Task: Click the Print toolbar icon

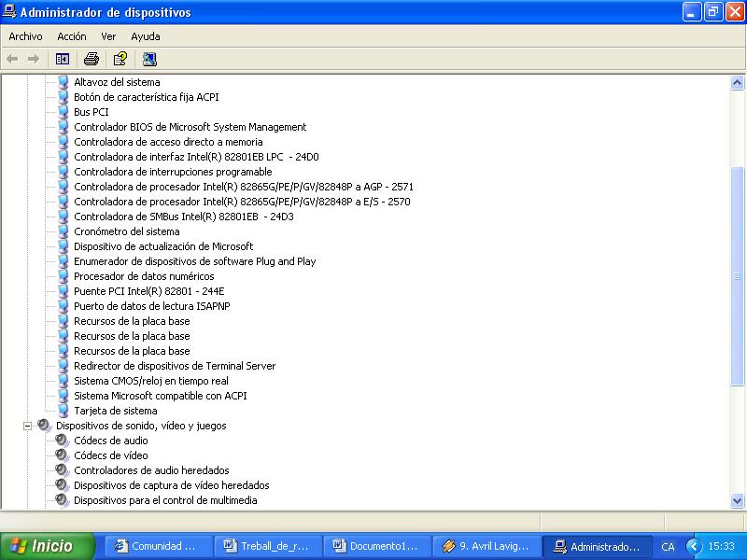Action: click(x=91, y=59)
